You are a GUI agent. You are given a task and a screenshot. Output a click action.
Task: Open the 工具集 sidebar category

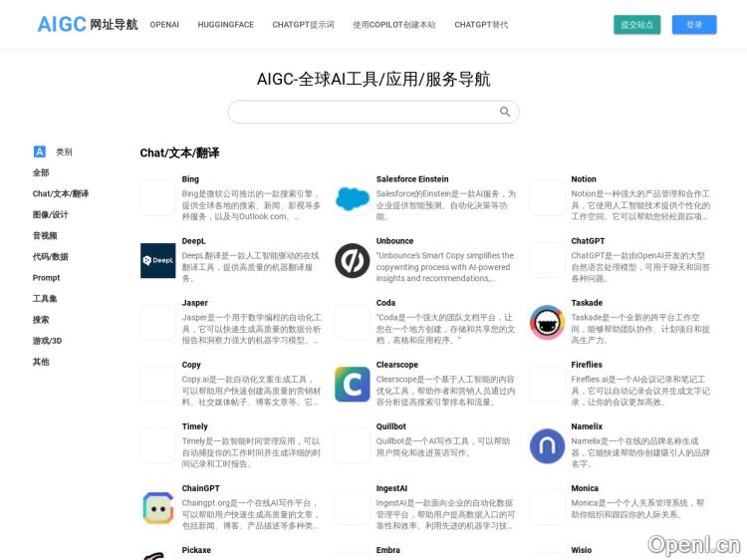click(x=45, y=298)
